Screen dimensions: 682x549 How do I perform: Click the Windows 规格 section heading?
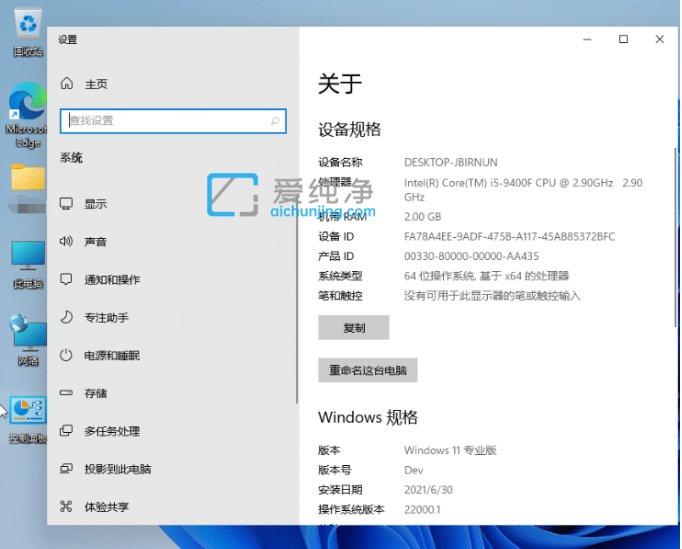click(368, 417)
